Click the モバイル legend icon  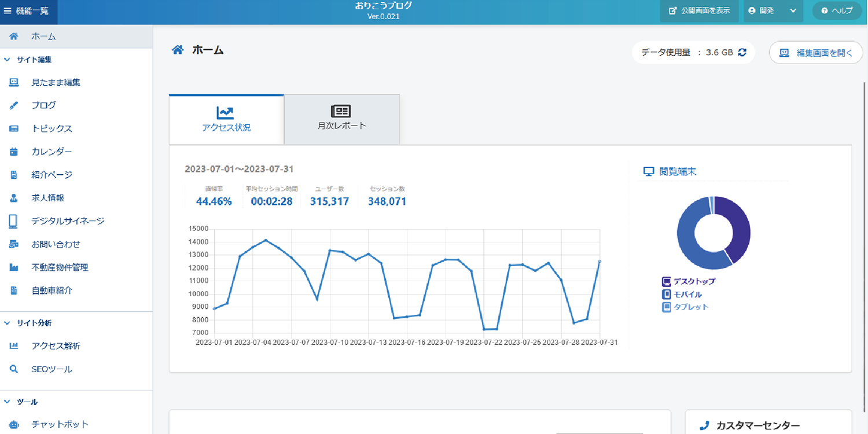tap(666, 295)
